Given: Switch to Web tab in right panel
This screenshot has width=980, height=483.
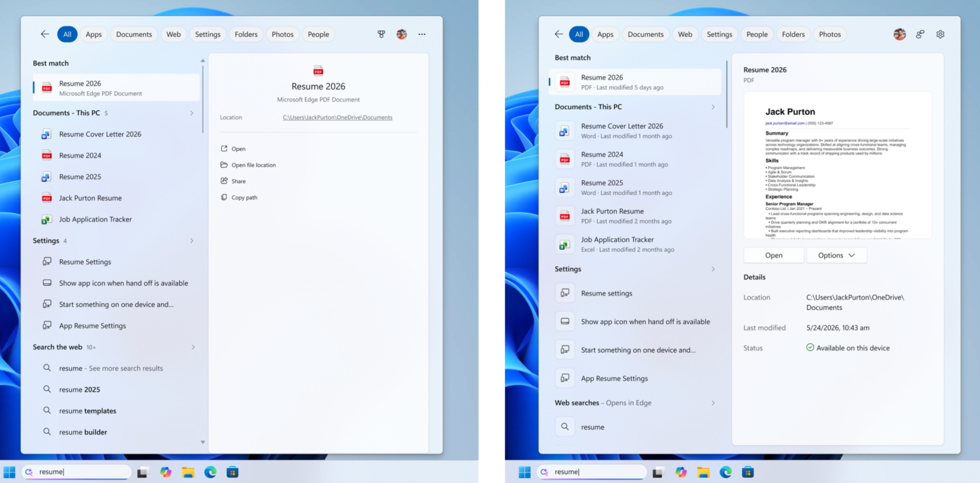Looking at the screenshot, I should (x=685, y=34).
